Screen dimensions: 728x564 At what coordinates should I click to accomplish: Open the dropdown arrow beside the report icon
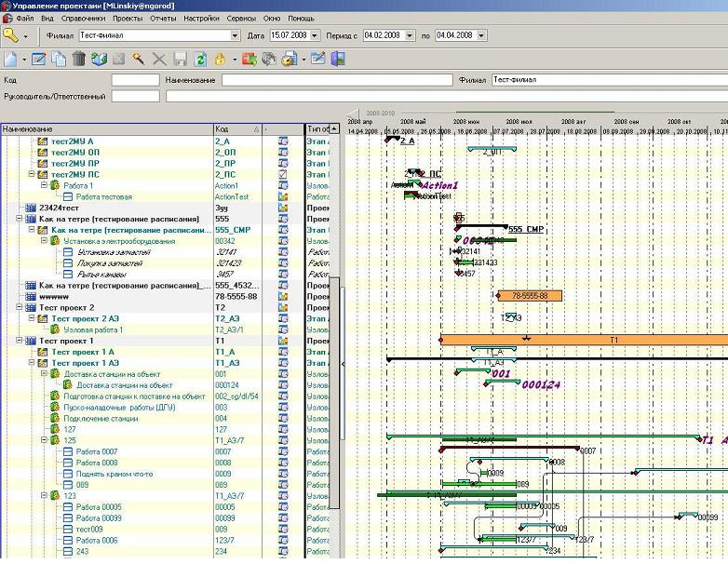303,60
